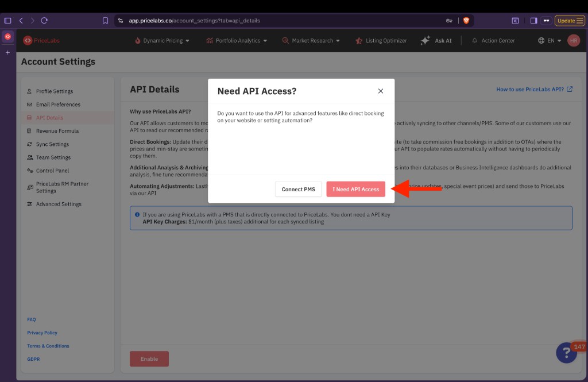588x382 pixels.
Task: Click I Need API Access button
Action: [355, 189]
